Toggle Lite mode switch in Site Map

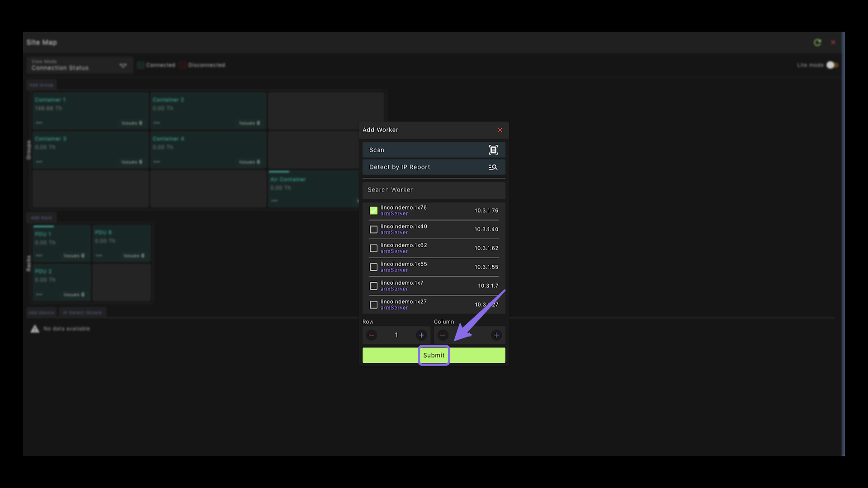click(x=832, y=65)
